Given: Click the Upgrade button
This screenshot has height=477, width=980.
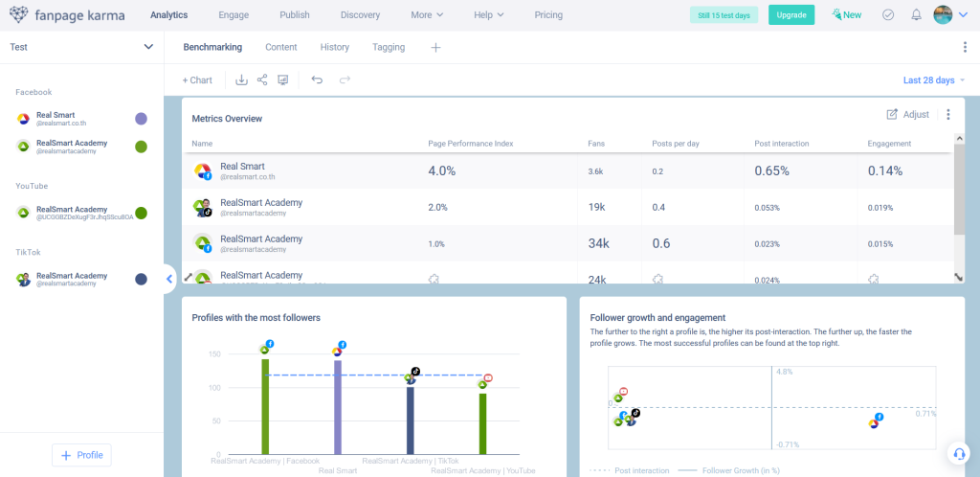Looking at the screenshot, I should point(791,15).
